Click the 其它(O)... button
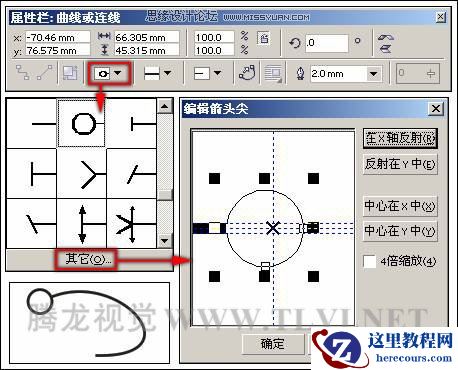This screenshot has width=458, height=370. click(x=87, y=259)
